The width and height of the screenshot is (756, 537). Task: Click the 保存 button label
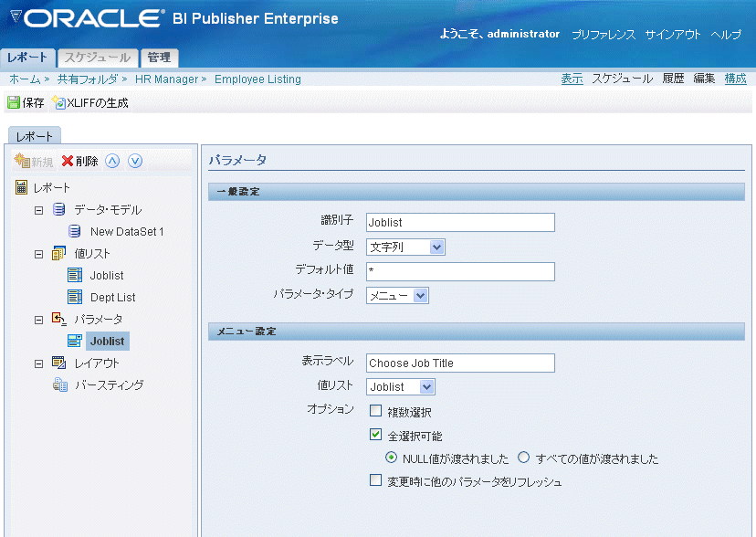point(33,102)
